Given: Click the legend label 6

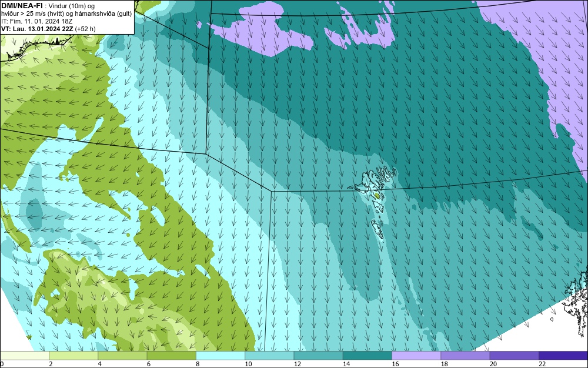Looking at the screenshot, I should [x=149, y=364].
